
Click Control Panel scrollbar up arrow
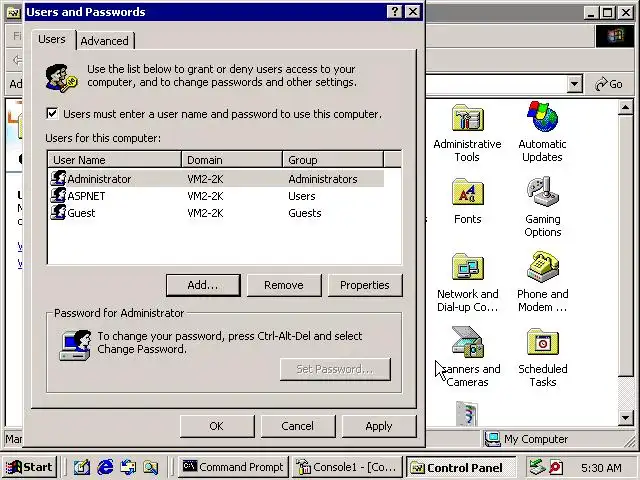tap(625, 107)
